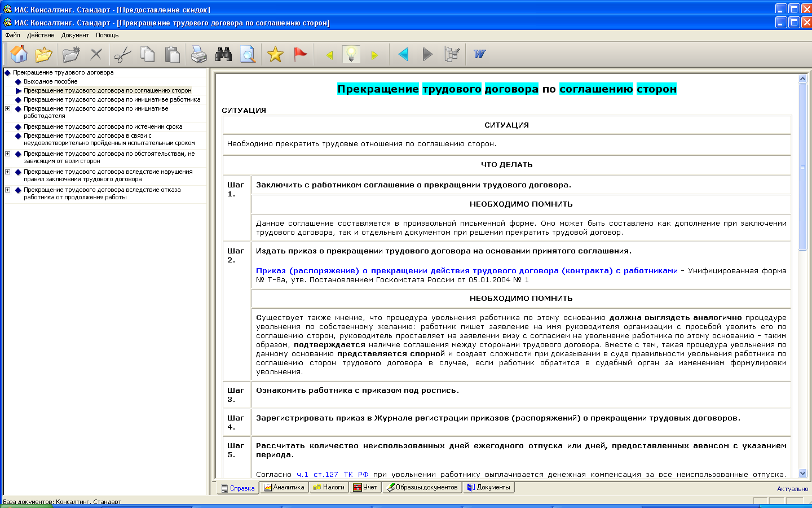Click the Актуально status label
Image resolution: width=812 pixels, height=508 pixels.
(792, 489)
